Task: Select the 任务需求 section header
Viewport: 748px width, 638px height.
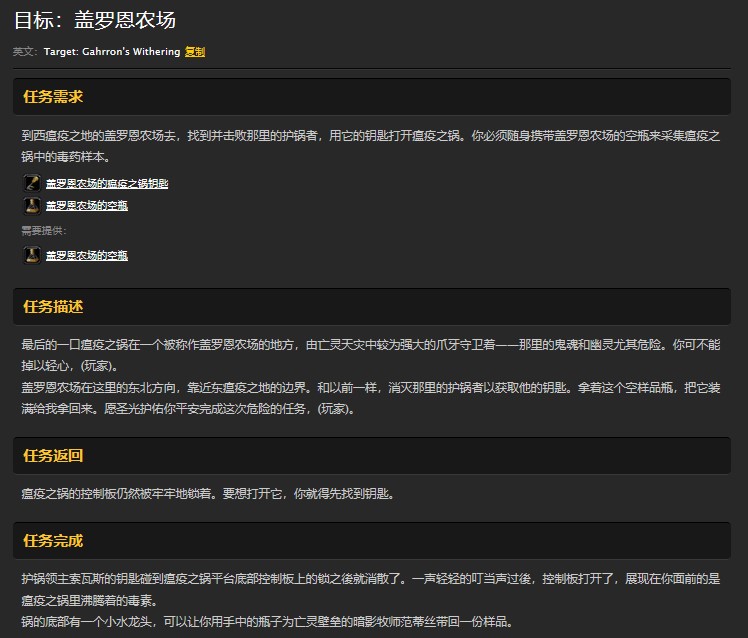Action: [52, 97]
